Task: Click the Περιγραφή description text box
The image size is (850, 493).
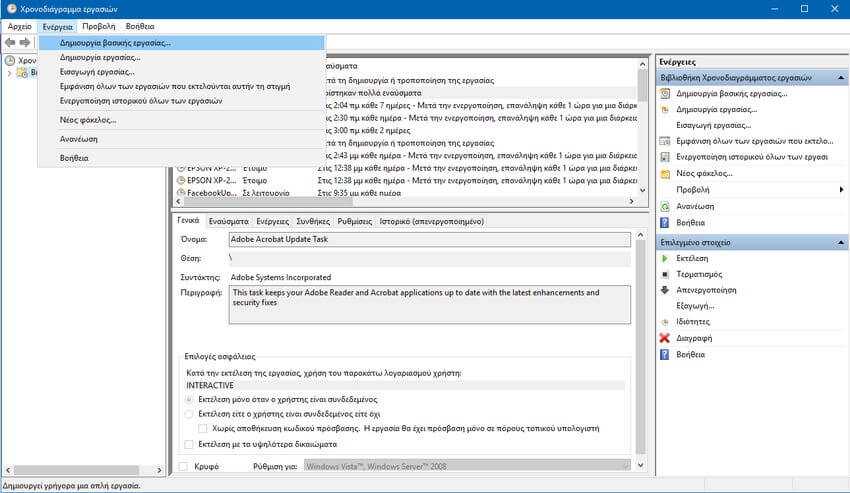Action: pos(430,305)
